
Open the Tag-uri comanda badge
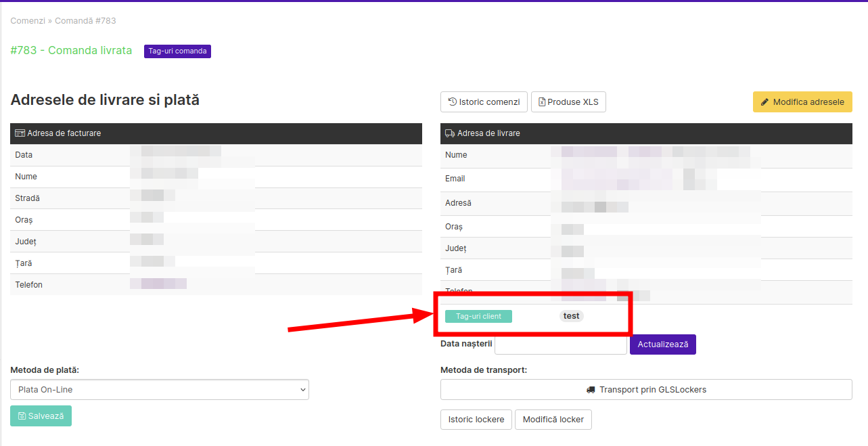(177, 51)
